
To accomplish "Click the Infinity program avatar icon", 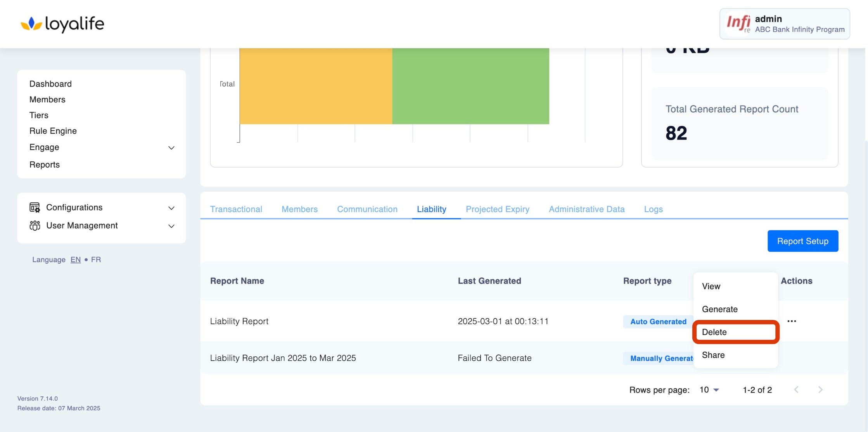I will [738, 24].
